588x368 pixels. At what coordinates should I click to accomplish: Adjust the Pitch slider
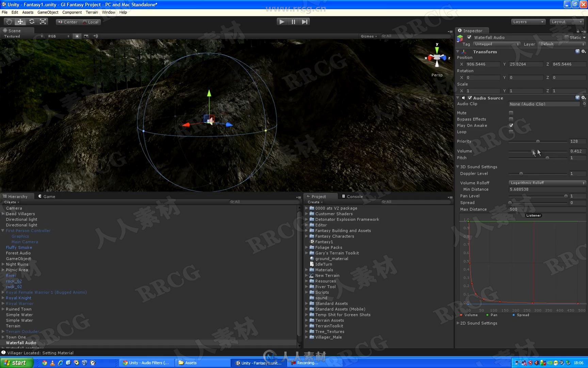[x=547, y=158]
